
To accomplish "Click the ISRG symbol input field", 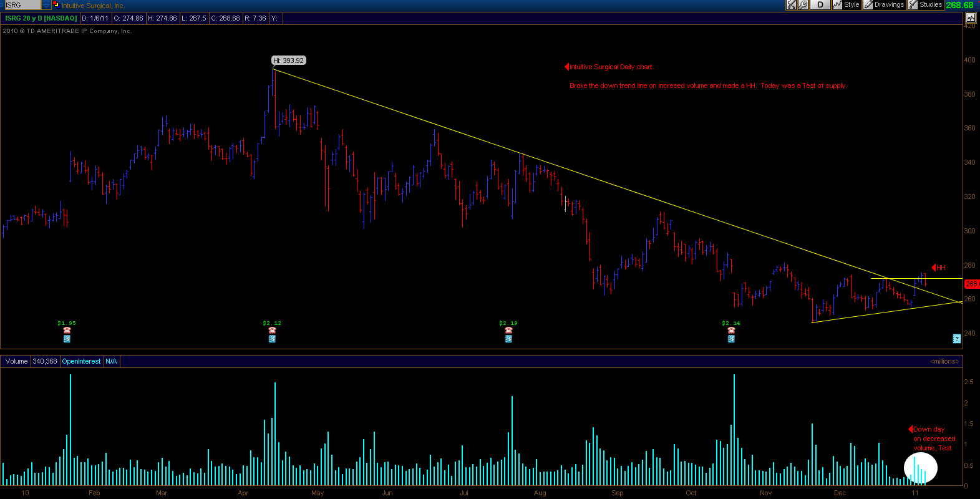I will pyautogui.click(x=22, y=5).
